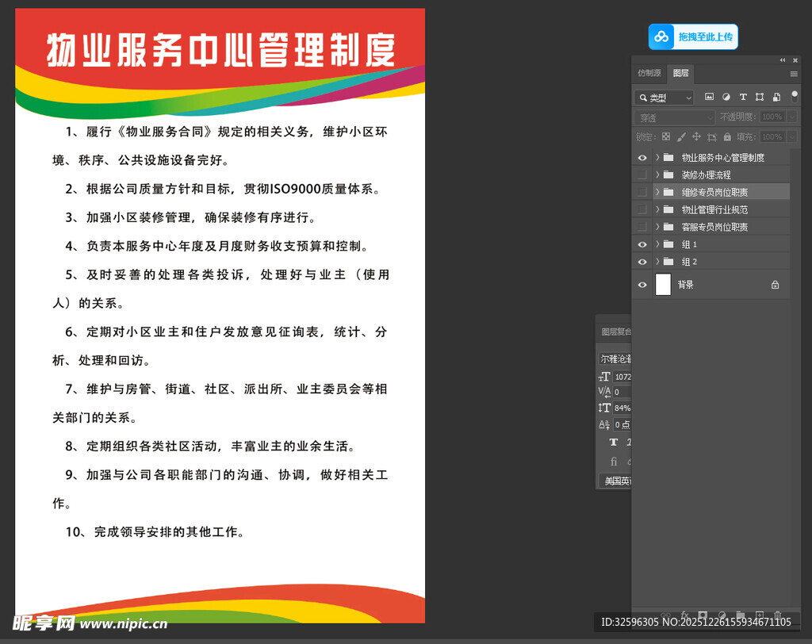The height and width of the screenshot is (644, 812).
Task: Click the Add layer mask icon
Action: tap(703, 615)
